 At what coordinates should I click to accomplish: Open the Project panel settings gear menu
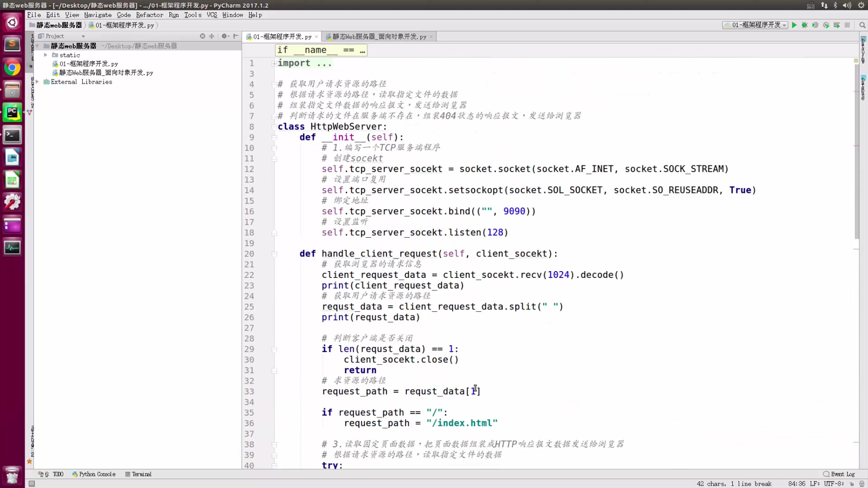click(x=225, y=36)
